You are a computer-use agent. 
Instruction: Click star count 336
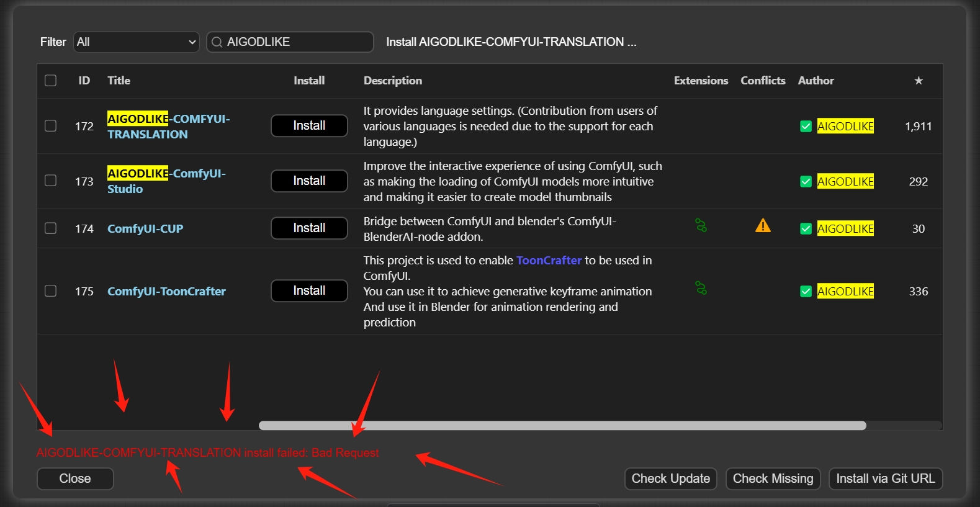[x=919, y=292]
